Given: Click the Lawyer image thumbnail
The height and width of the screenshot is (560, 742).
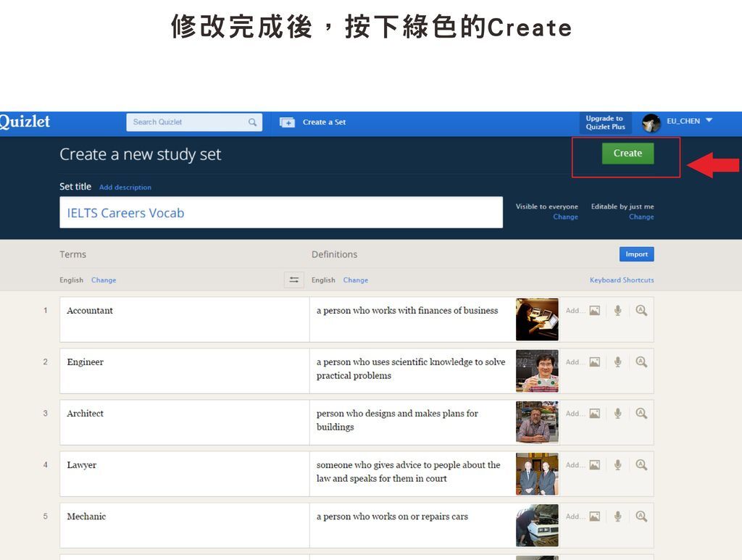Looking at the screenshot, I should pyautogui.click(x=537, y=474).
